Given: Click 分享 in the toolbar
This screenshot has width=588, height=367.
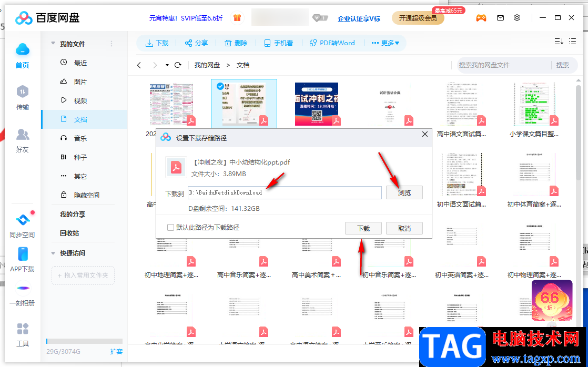Looking at the screenshot, I should click(x=196, y=43).
